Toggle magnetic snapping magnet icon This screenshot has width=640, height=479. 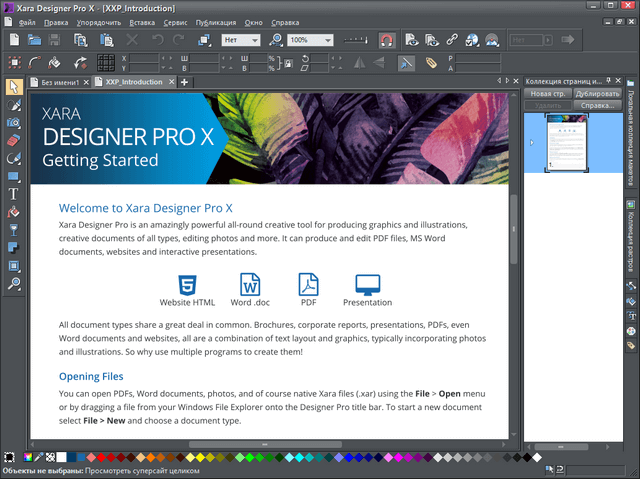point(387,40)
